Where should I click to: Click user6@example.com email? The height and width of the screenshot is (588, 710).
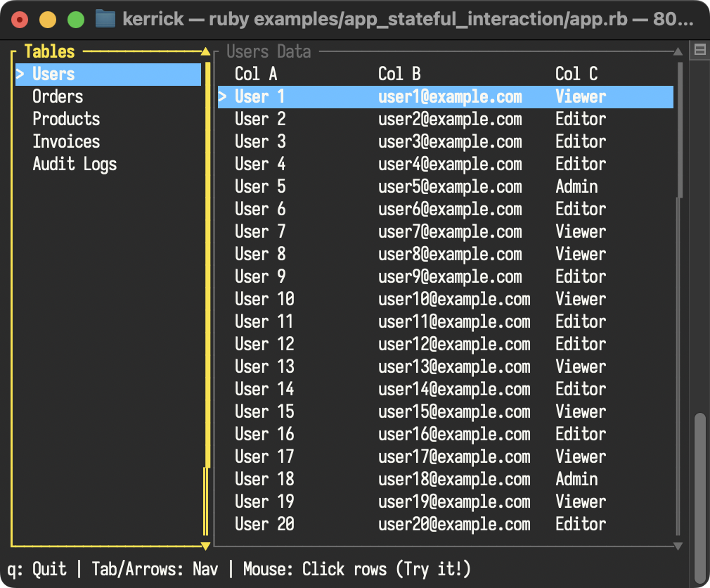(450, 210)
